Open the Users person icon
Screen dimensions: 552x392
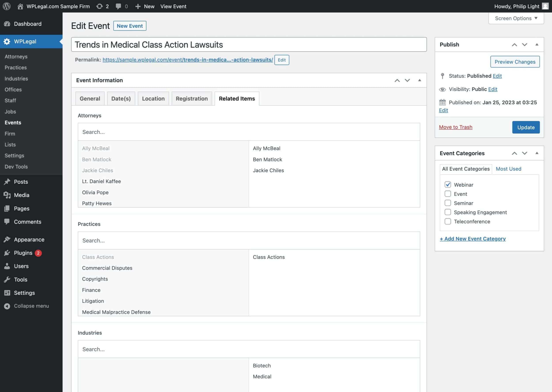coord(7,266)
